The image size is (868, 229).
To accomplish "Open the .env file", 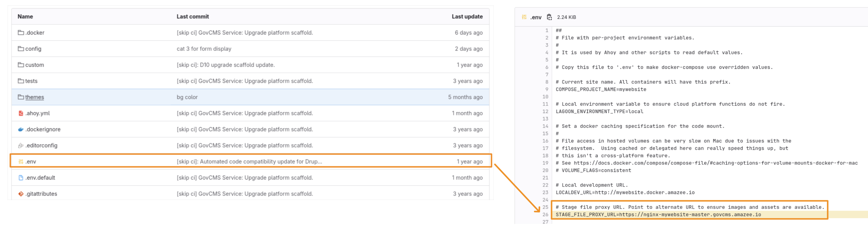I will (31, 161).
